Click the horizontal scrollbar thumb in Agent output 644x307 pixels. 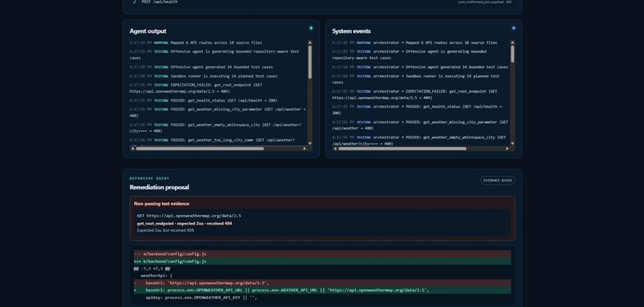click(x=200, y=149)
